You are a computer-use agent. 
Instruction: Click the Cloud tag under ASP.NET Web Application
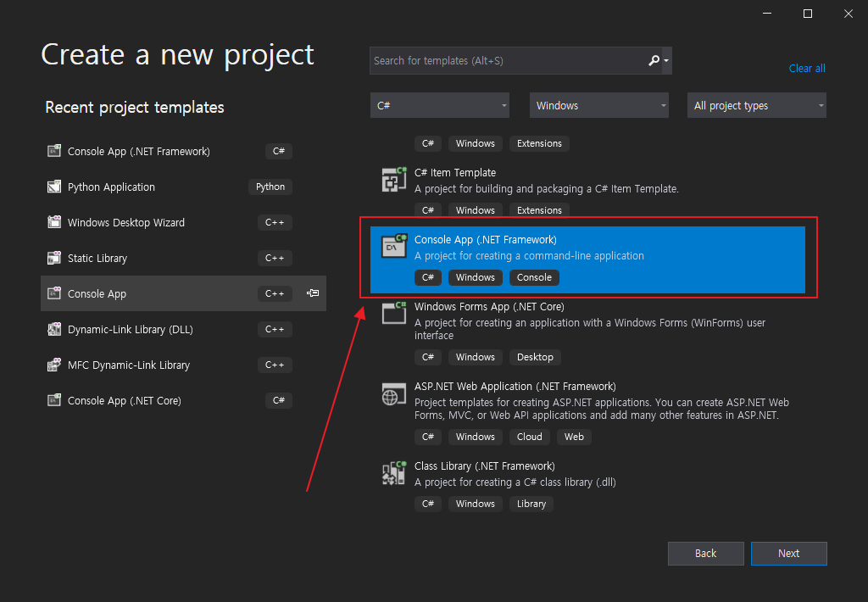click(529, 437)
